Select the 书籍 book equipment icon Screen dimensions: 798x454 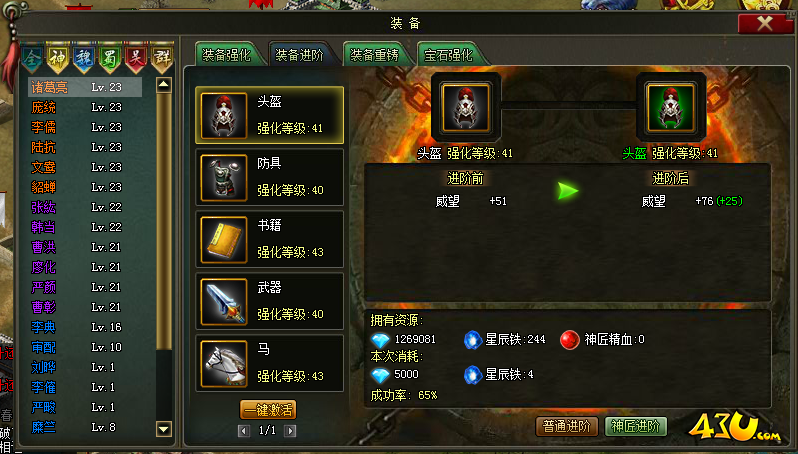pos(224,240)
